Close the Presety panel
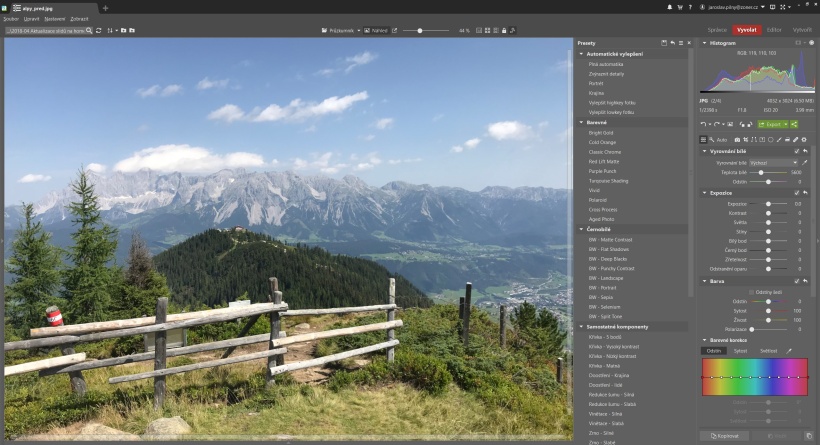The height and width of the screenshot is (445, 820). click(x=689, y=43)
